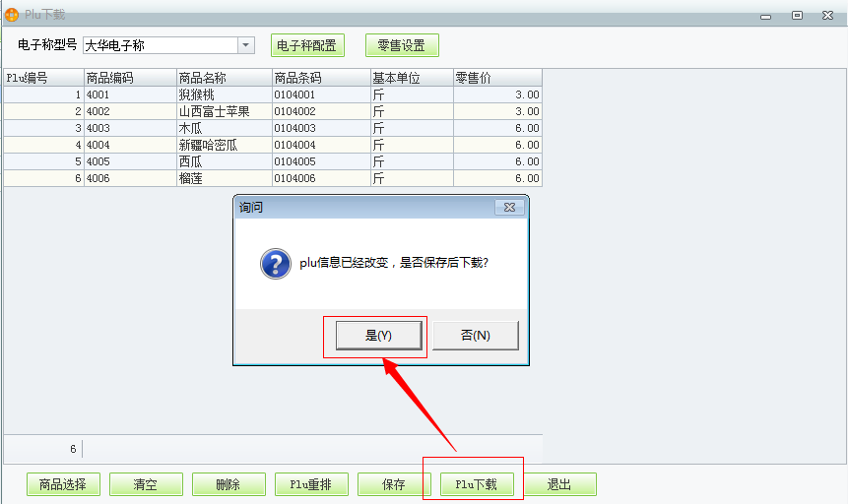This screenshot has height=504, width=848.
Task: Click barcode 0104002
Action: click(x=321, y=111)
